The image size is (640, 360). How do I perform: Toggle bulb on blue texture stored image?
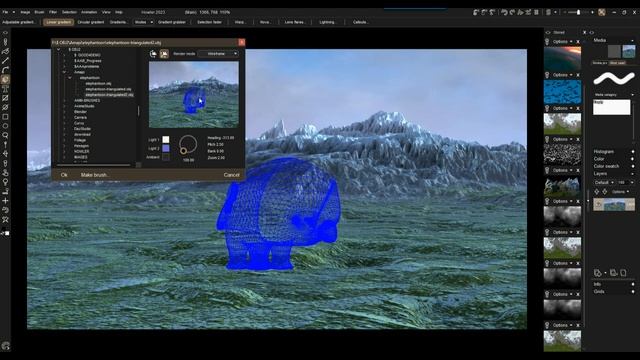click(547, 75)
